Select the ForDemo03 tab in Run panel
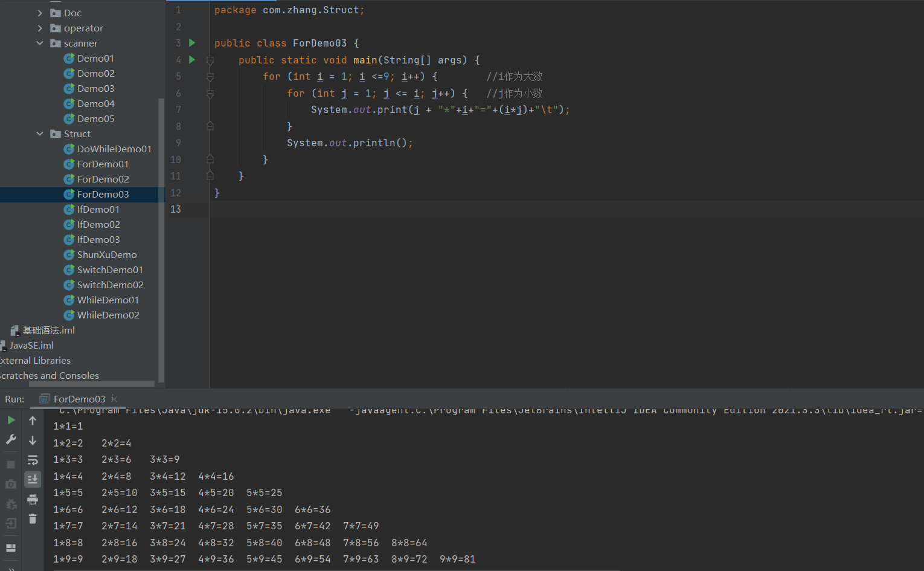This screenshot has width=924, height=571. 79,399
